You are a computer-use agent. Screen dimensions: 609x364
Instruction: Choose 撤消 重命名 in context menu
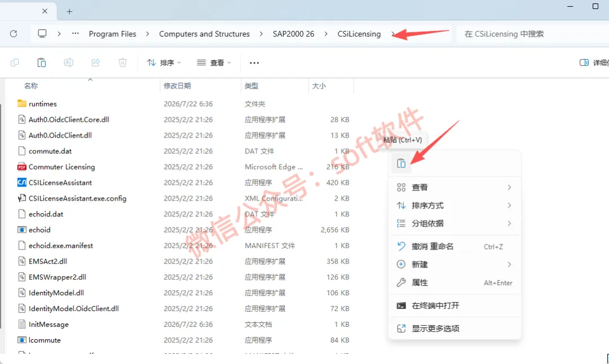(454, 246)
